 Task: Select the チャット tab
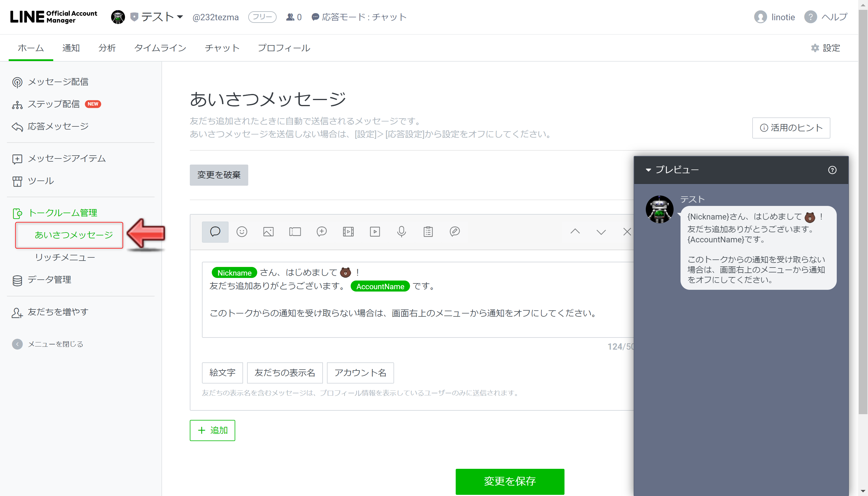pos(222,48)
